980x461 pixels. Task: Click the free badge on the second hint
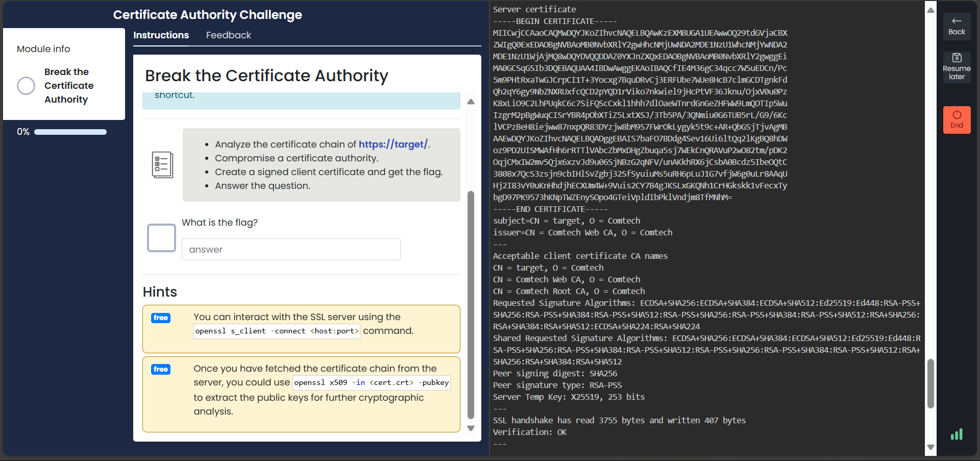pos(160,369)
